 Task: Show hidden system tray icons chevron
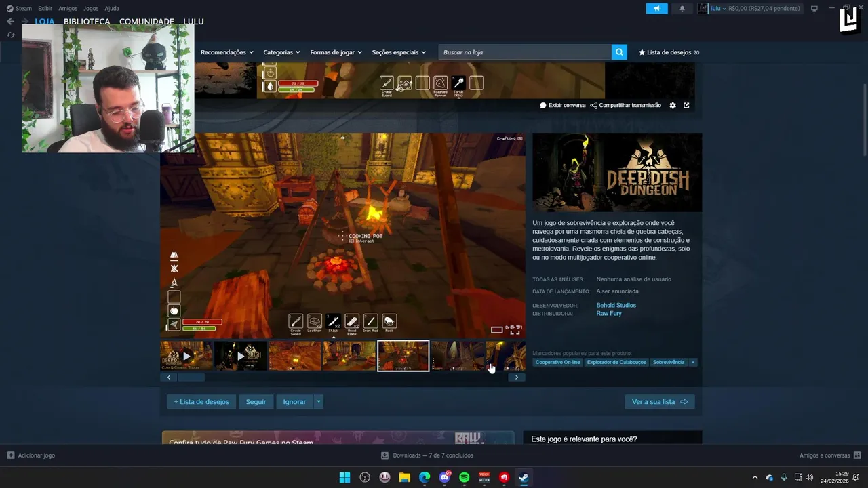(755, 477)
